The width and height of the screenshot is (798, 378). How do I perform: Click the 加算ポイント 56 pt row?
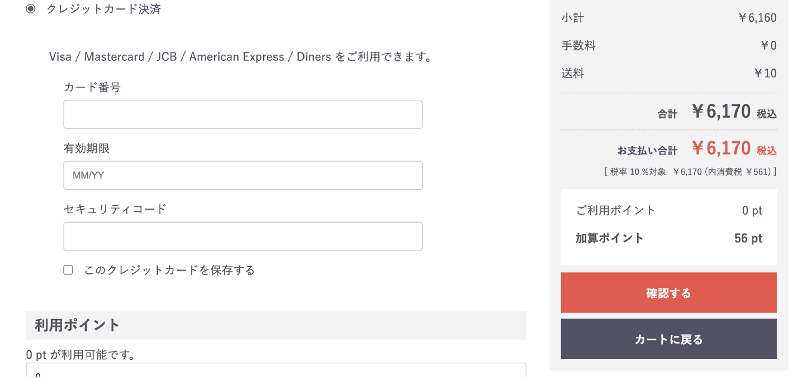click(x=669, y=238)
